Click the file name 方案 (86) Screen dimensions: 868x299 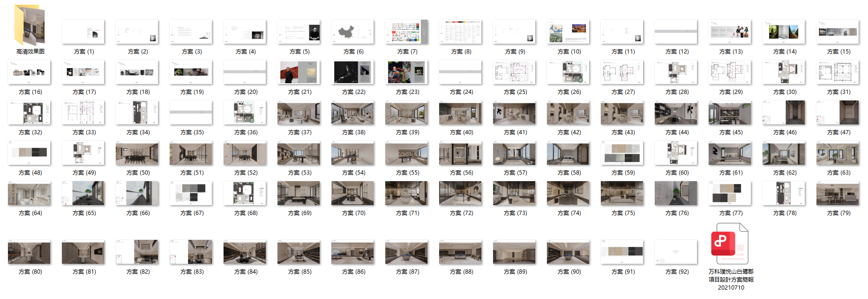point(353,272)
